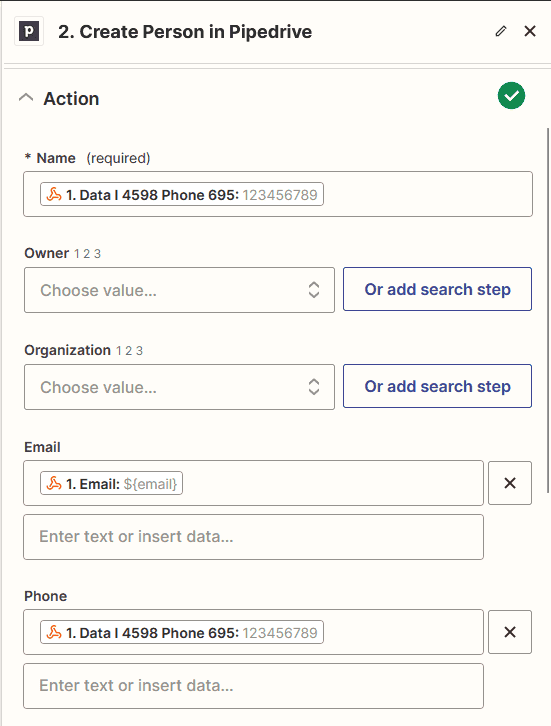Remove the Phone entry with X button
Image resolution: width=551 pixels, height=726 pixels.
point(510,632)
